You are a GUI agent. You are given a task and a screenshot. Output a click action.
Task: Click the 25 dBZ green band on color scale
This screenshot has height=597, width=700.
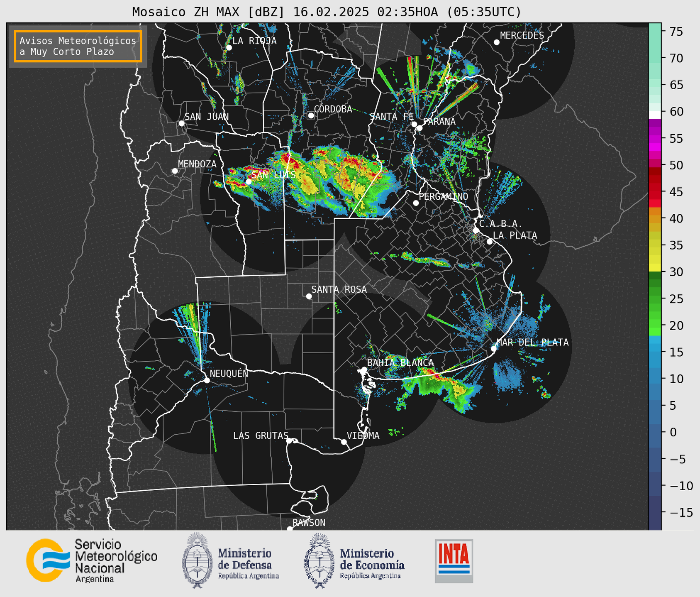655,299
